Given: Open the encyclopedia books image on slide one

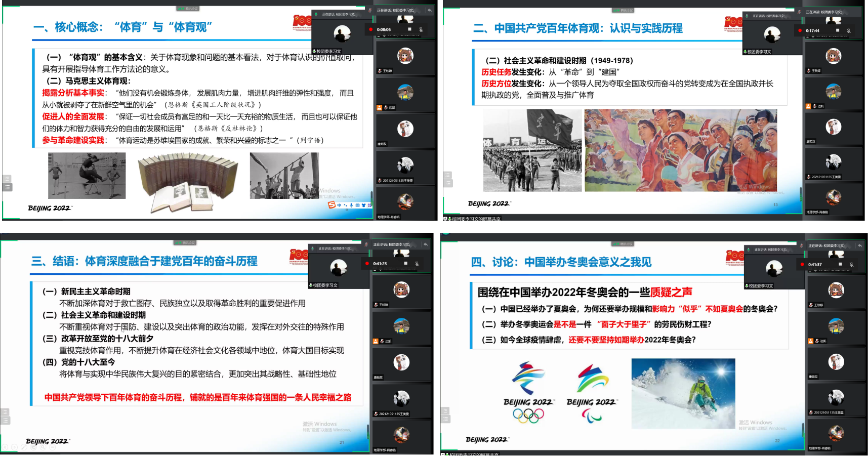Looking at the screenshot, I should point(187,181).
